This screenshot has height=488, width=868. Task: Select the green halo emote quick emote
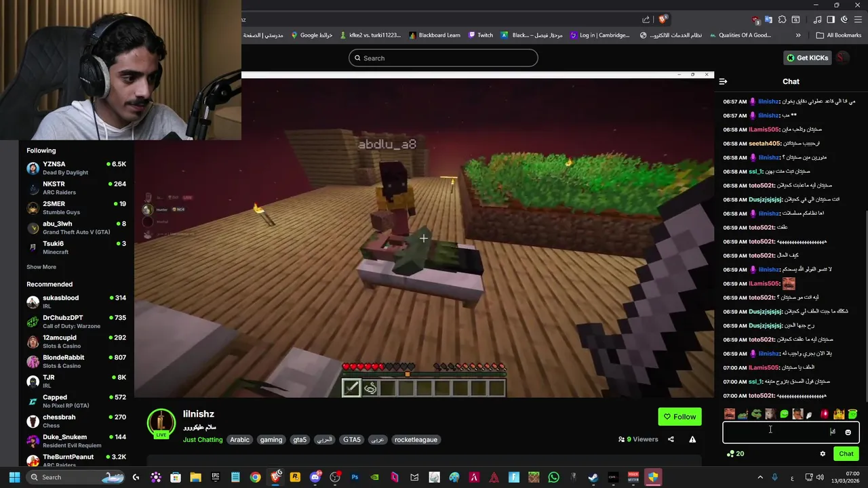(852, 414)
